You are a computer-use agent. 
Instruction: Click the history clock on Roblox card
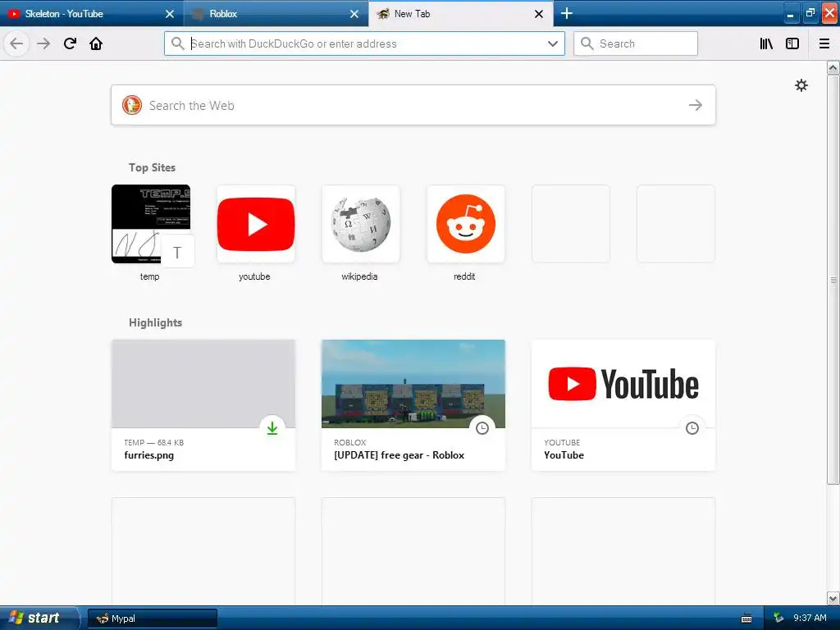482,428
